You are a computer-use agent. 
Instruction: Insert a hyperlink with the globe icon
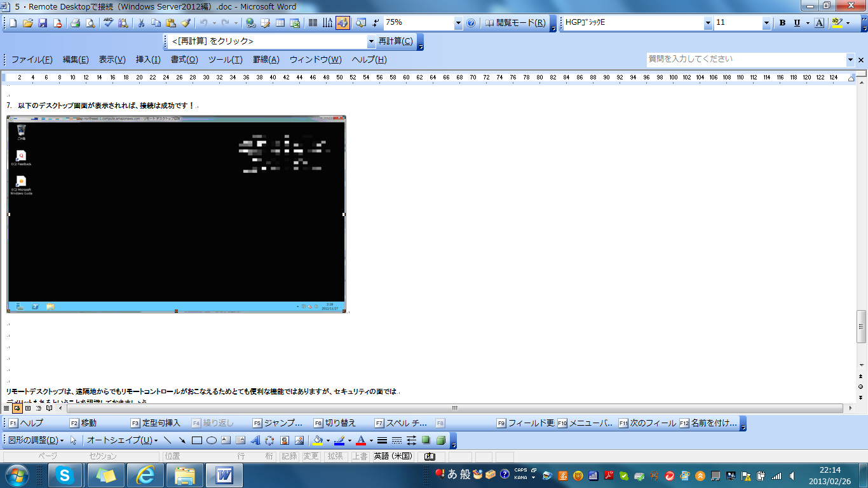click(251, 23)
